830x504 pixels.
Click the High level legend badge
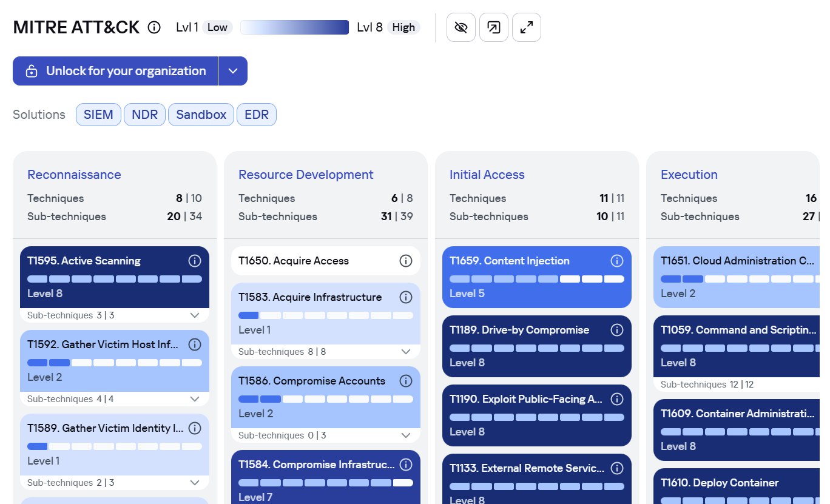pos(403,27)
